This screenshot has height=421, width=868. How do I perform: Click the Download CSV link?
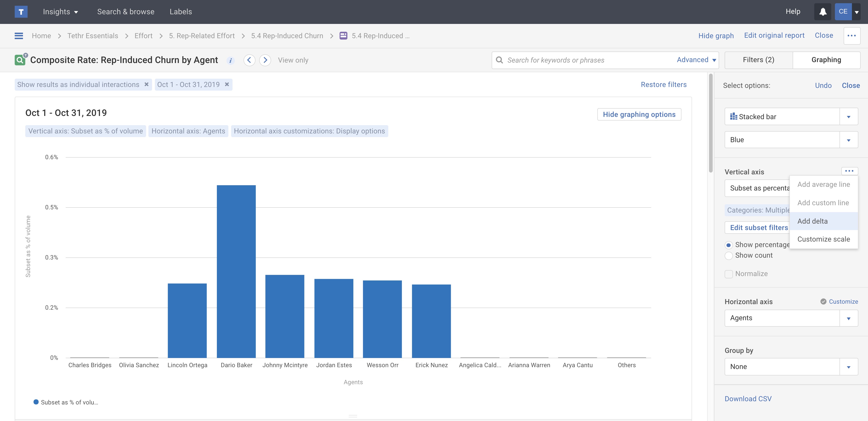point(748,399)
